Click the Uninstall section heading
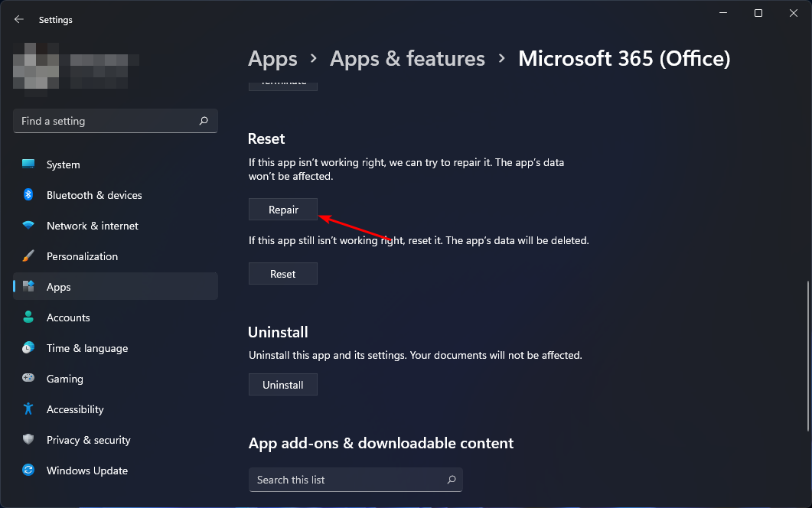The width and height of the screenshot is (812, 508). 278,332
